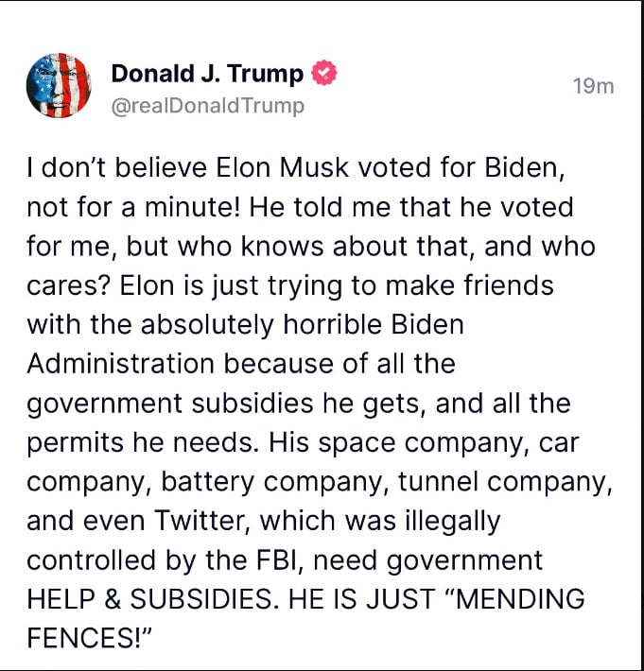Click the name "Elon Musk" in first line
This screenshot has width=644, height=671.
(269, 171)
